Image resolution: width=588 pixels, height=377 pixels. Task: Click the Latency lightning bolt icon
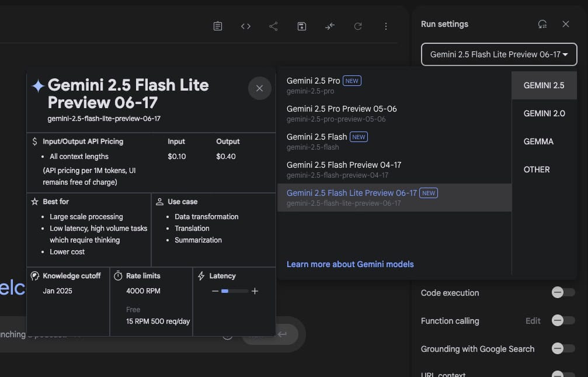[201, 276]
